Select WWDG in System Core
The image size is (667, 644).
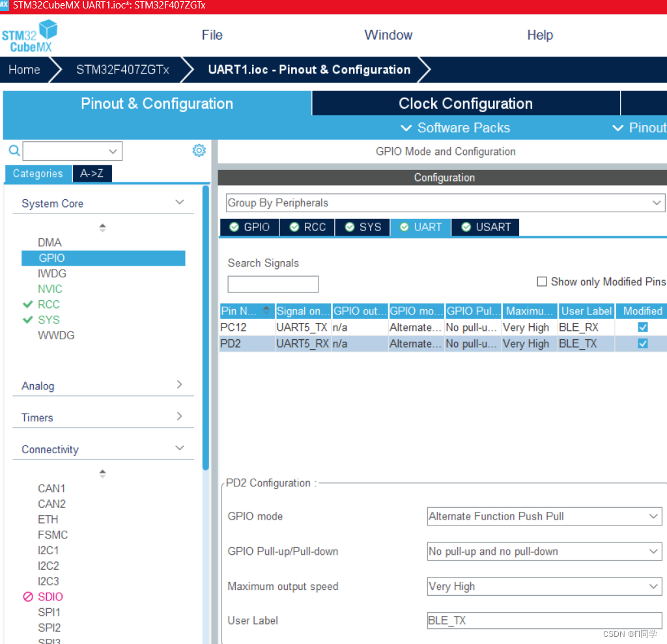[x=56, y=335]
